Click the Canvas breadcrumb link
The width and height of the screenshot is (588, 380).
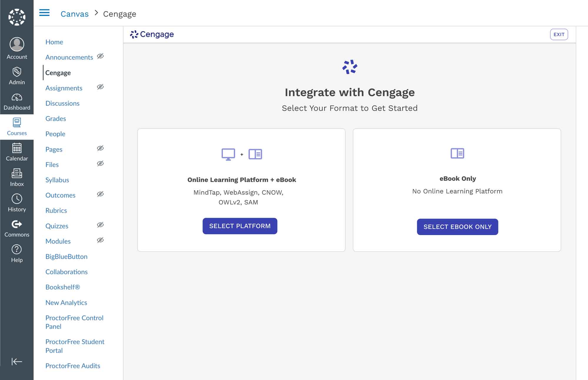coord(74,14)
